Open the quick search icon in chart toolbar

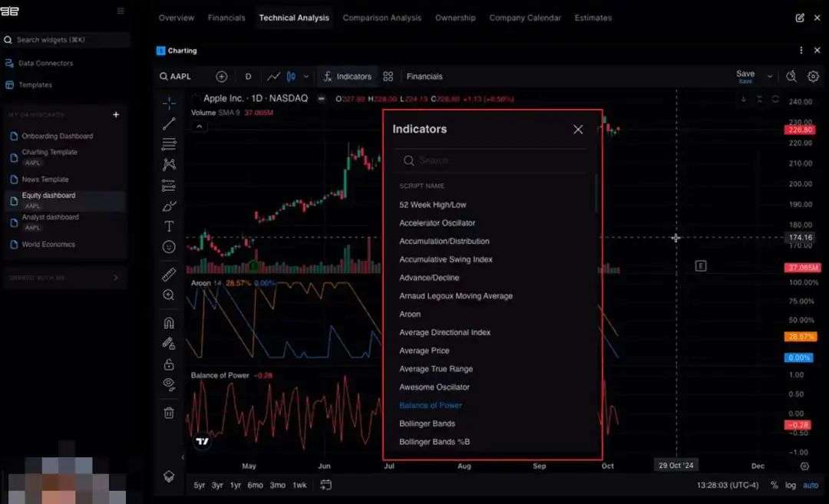tap(791, 77)
